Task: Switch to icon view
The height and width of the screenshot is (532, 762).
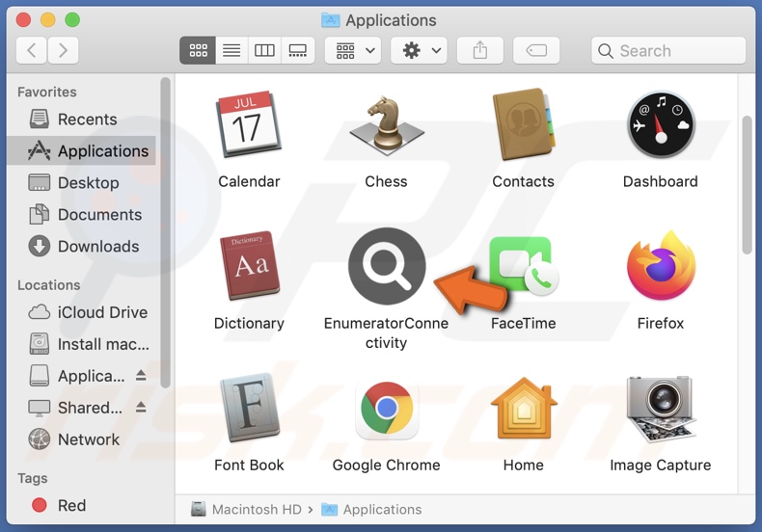Action: point(198,50)
